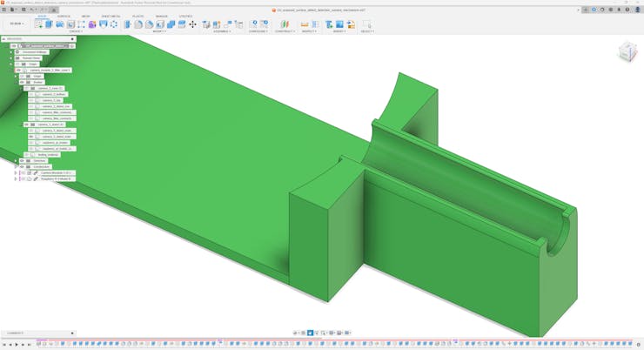Open the Design workspace dropdown
The height and width of the screenshot is (350, 644).
pos(17,24)
